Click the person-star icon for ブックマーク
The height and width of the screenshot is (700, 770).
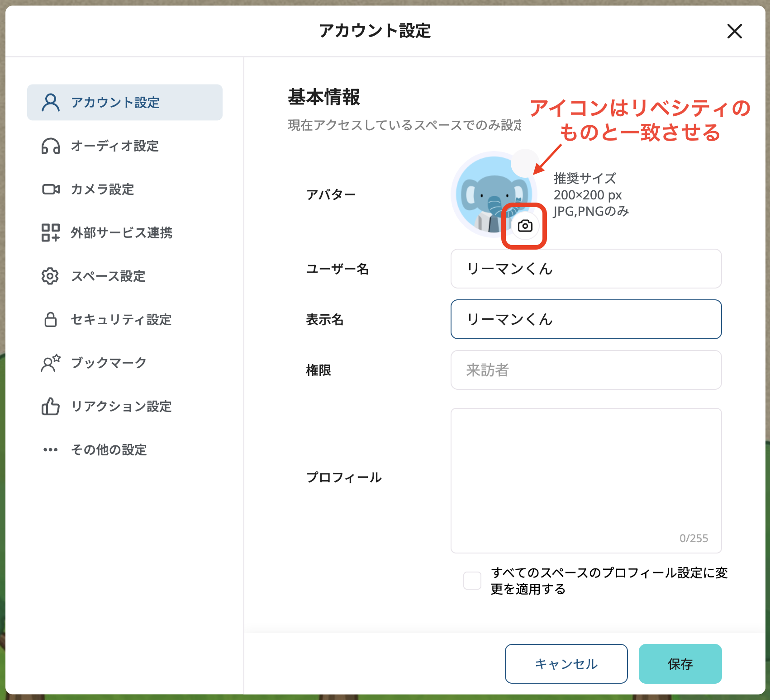point(50,363)
